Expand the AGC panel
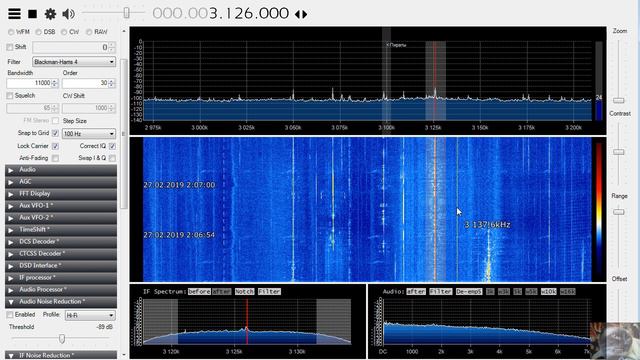Viewport: 640px width, 360px height. point(61,182)
